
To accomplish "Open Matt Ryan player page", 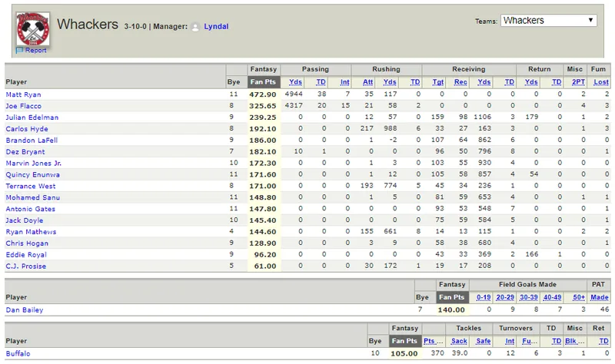I will point(23,94).
